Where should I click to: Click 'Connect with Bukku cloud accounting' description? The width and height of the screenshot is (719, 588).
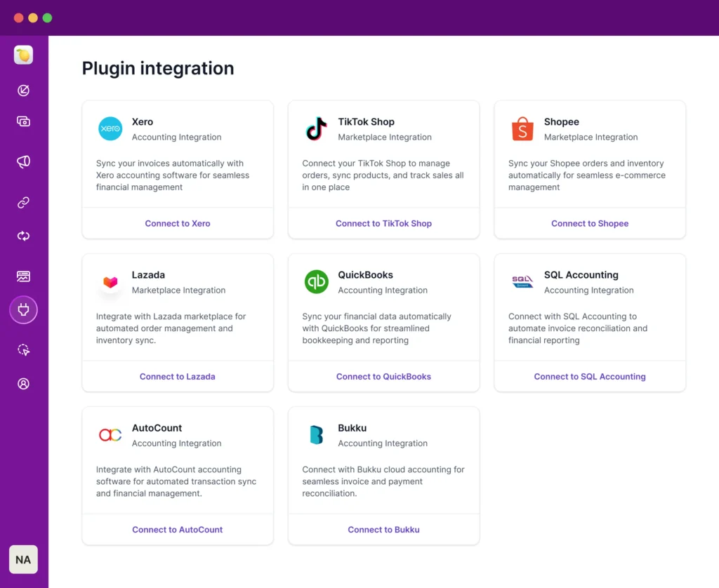tap(383, 481)
